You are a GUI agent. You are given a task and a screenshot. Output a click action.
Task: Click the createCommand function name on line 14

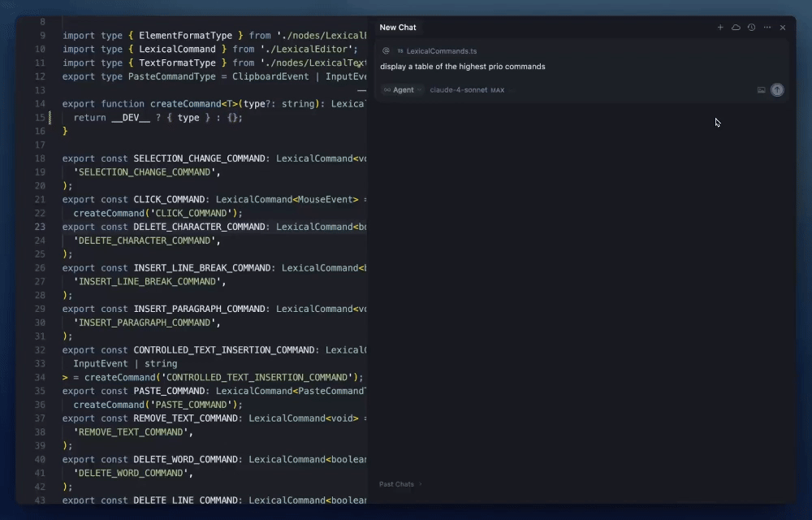pyautogui.click(x=185, y=104)
